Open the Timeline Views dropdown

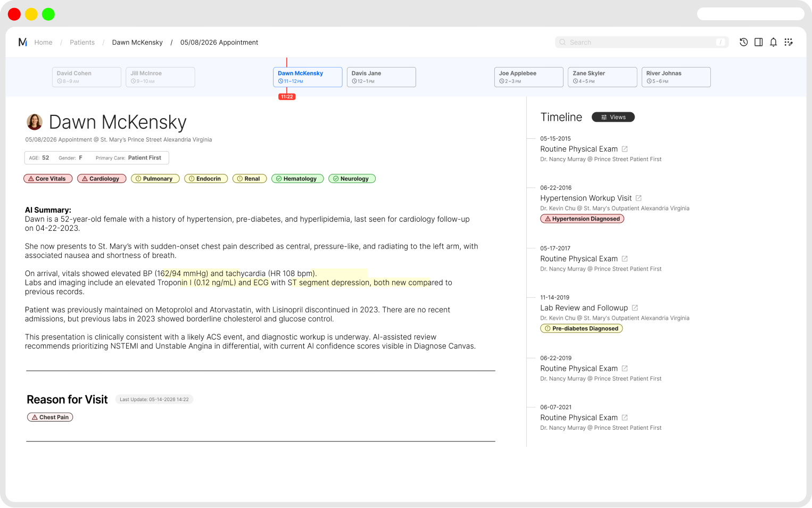coord(613,117)
